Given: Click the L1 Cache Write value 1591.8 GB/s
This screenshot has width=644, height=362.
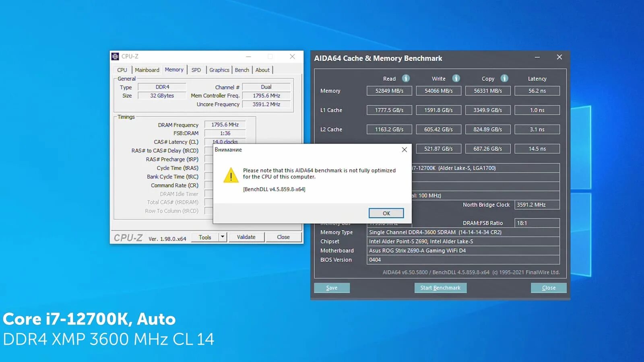Looking at the screenshot, I should pyautogui.click(x=438, y=110).
